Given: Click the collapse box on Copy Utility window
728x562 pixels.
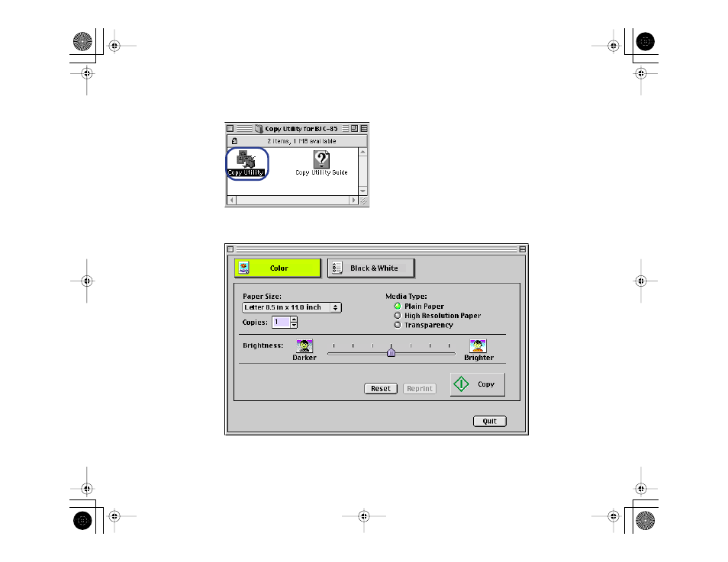Looking at the screenshot, I should [x=522, y=249].
